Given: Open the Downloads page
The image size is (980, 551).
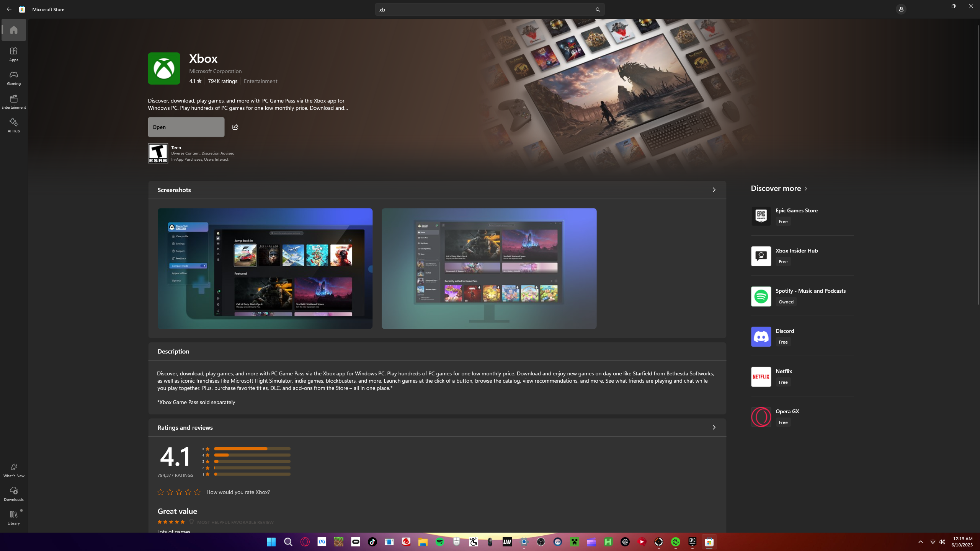Looking at the screenshot, I should point(14,494).
